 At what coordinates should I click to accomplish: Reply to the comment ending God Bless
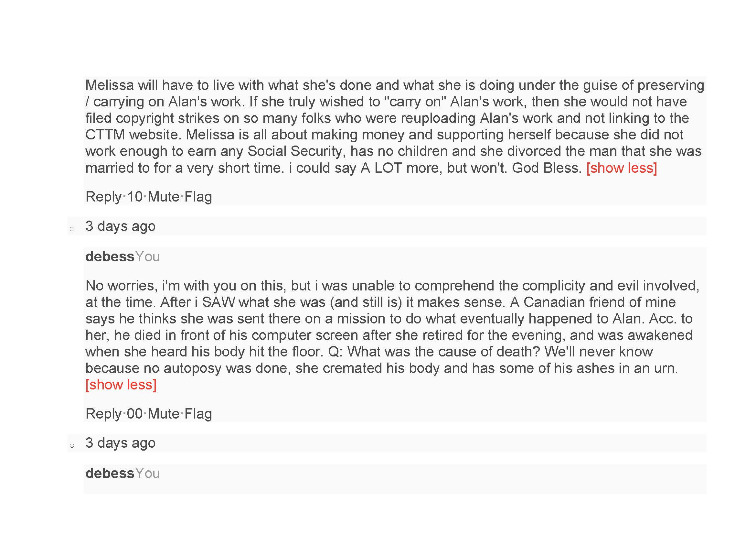click(103, 197)
